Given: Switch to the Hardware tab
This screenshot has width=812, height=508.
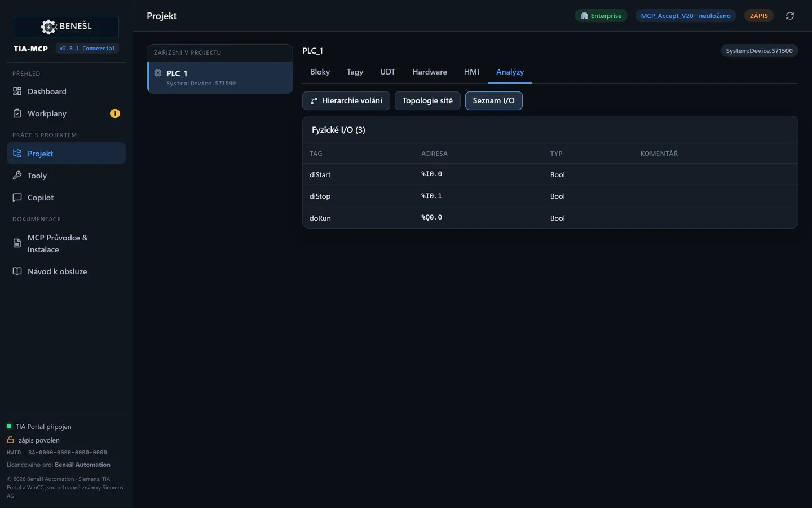Looking at the screenshot, I should coord(429,72).
